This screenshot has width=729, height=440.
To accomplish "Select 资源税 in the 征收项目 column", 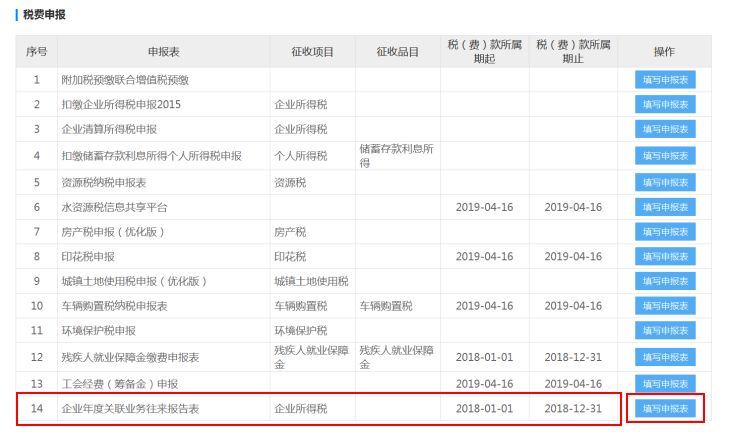I will tap(290, 182).
